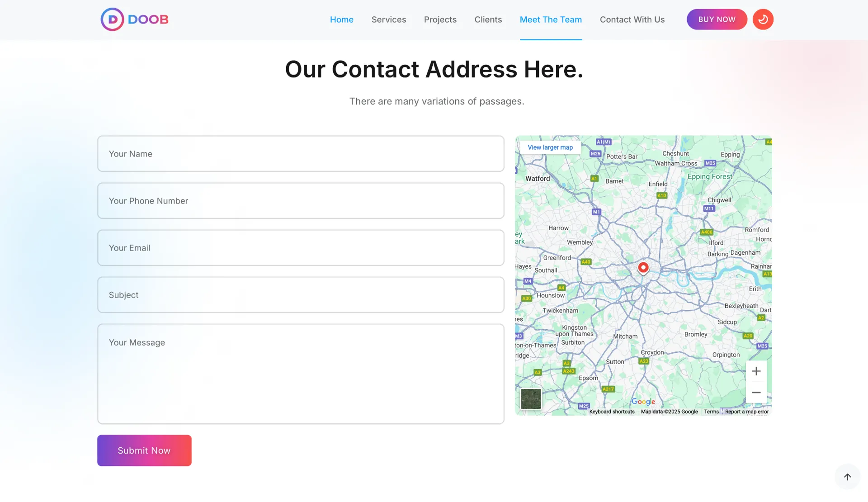
Task: Click the red location pin on the map
Action: click(643, 267)
